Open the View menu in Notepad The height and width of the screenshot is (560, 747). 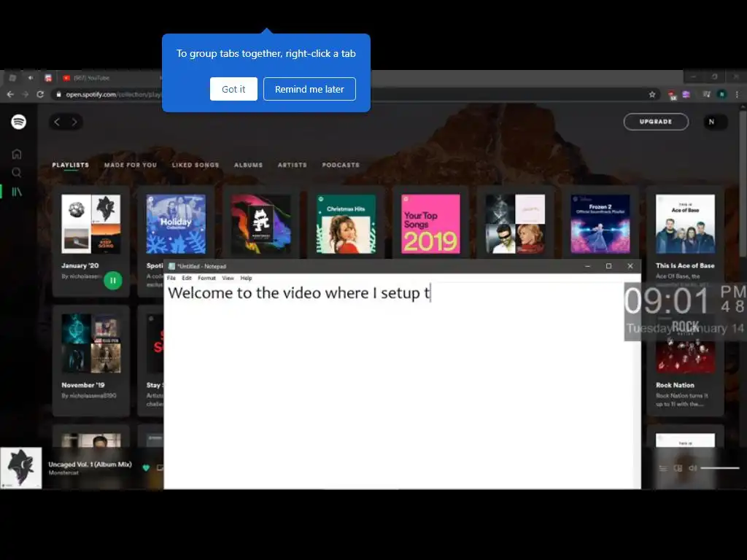point(228,278)
